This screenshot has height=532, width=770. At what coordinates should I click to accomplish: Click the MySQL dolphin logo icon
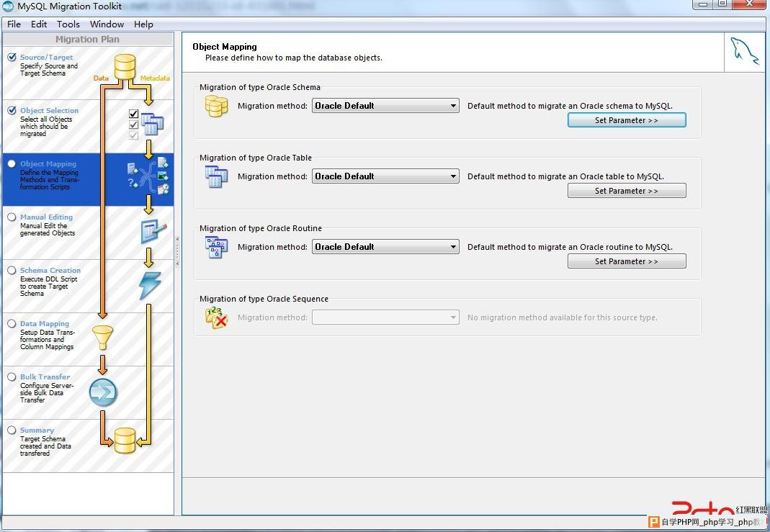(745, 51)
